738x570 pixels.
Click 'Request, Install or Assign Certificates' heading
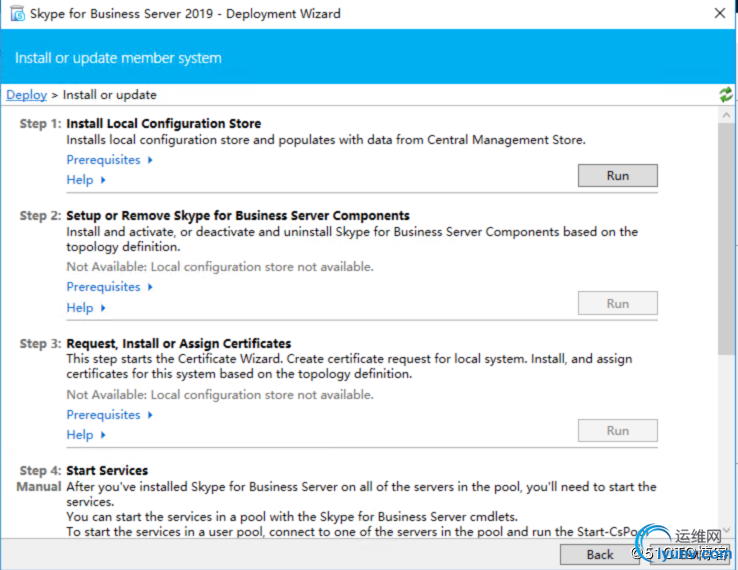(x=178, y=344)
